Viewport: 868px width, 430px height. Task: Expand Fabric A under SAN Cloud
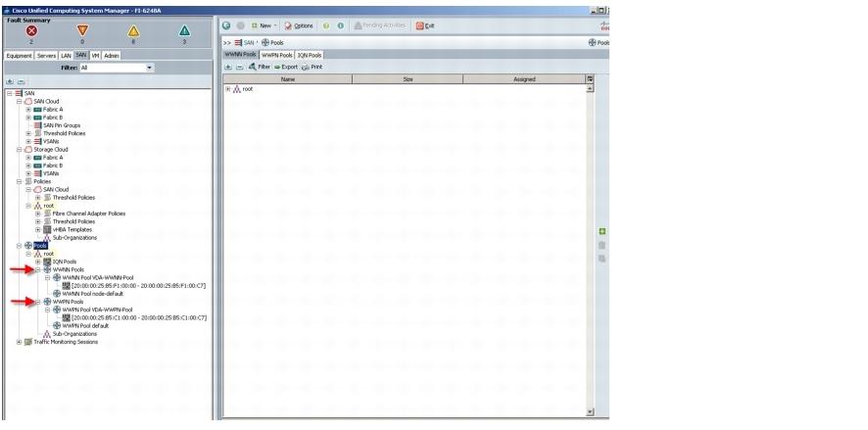[x=28, y=110]
